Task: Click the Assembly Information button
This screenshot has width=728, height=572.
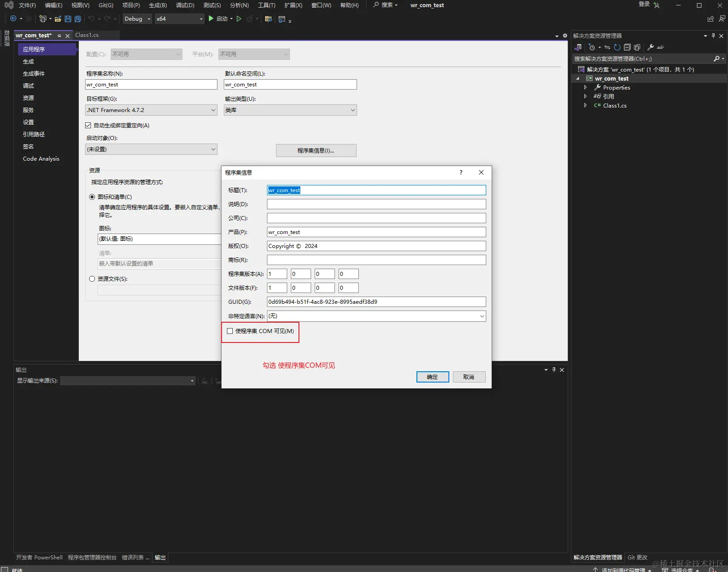Action: click(x=316, y=150)
